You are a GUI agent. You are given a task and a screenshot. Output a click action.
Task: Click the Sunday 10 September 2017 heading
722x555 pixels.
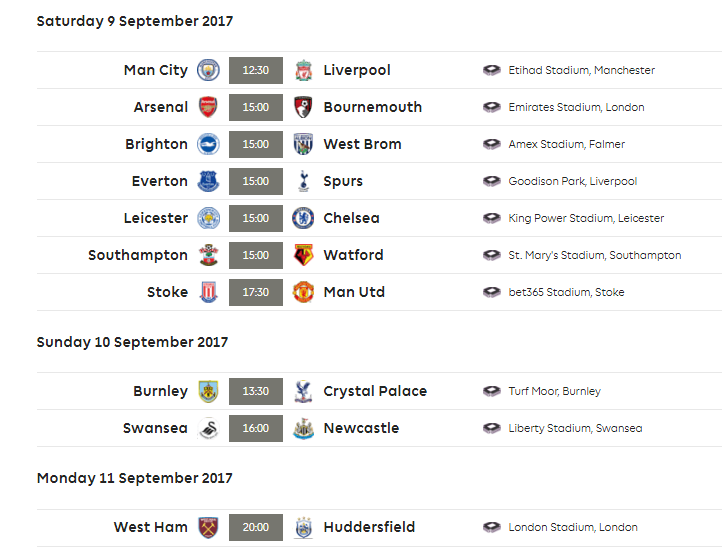pos(132,342)
